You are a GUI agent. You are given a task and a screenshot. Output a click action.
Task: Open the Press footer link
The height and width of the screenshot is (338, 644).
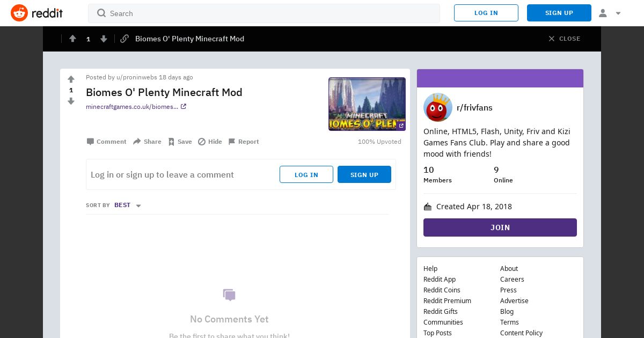508,290
